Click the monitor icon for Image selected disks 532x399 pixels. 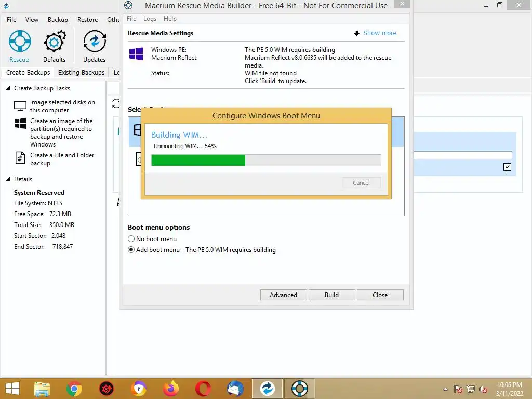click(x=20, y=106)
